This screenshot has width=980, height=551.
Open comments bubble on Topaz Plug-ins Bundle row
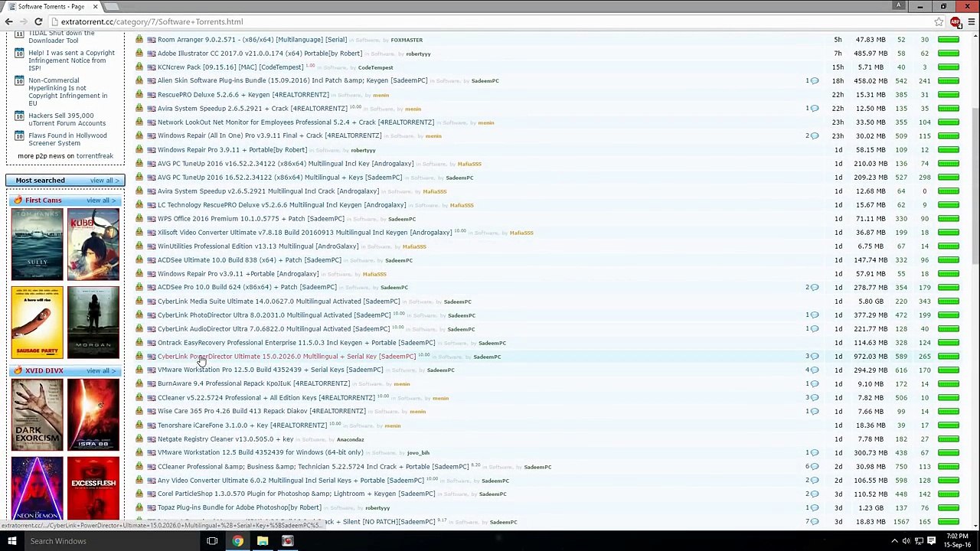click(814, 508)
